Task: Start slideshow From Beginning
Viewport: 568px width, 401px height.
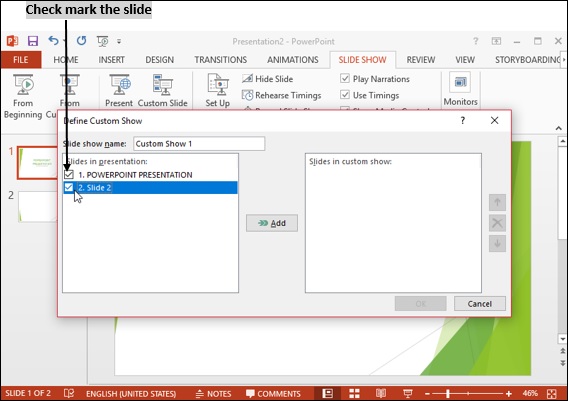Action: (23, 96)
